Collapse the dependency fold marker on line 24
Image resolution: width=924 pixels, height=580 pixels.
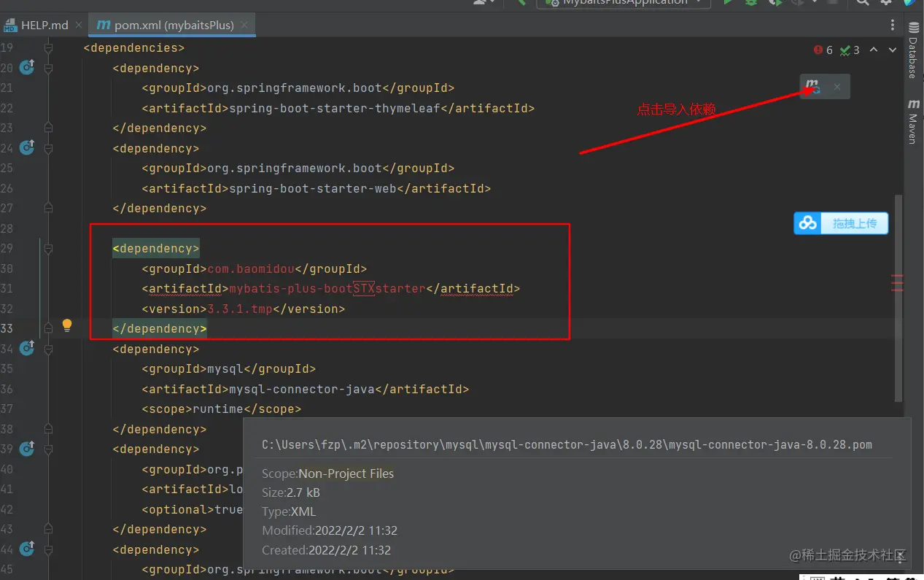click(48, 148)
